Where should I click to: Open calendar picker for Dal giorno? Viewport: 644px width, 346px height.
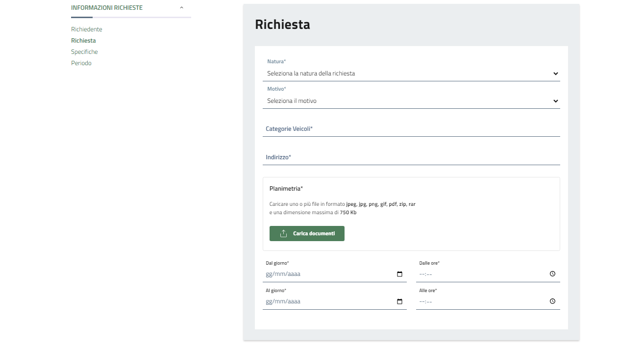tap(399, 274)
